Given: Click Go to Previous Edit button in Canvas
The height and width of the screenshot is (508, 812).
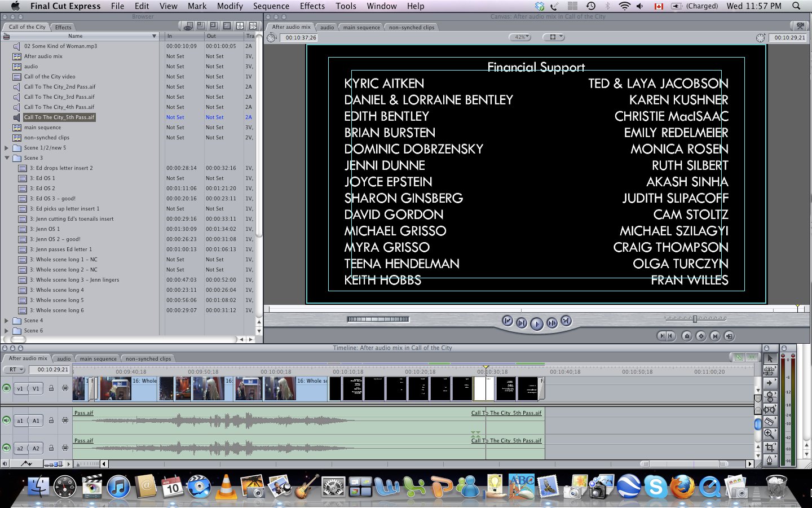Looking at the screenshot, I should click(x=507, y=321).
